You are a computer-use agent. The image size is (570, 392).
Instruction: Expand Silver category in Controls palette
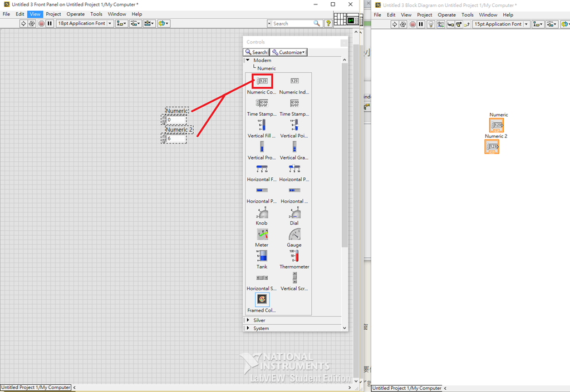click(x=248, y=320)
